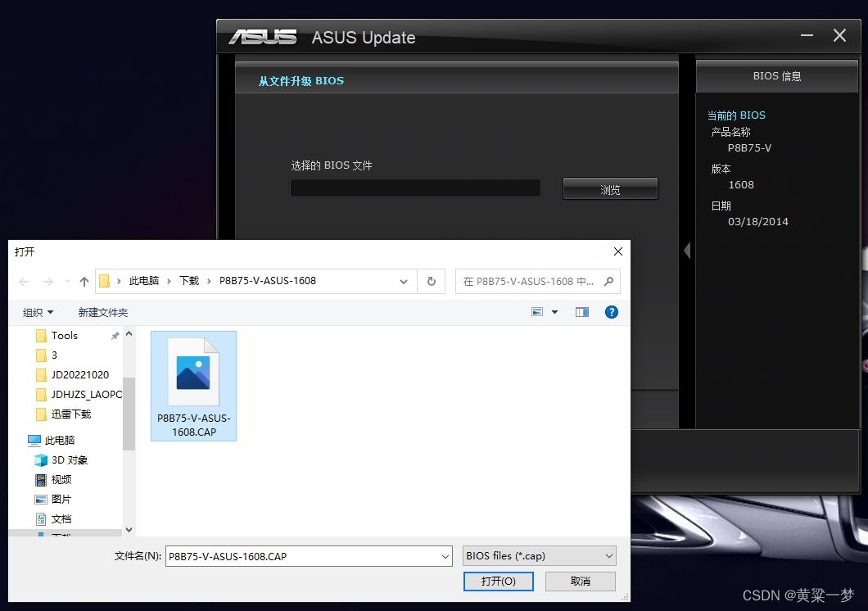Go back in the file dialog
This screenshot has height=611, width=868.
(24, 282)
